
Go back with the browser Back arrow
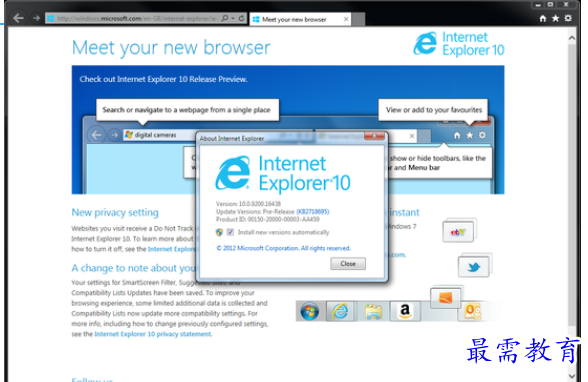tap(18, 18)
